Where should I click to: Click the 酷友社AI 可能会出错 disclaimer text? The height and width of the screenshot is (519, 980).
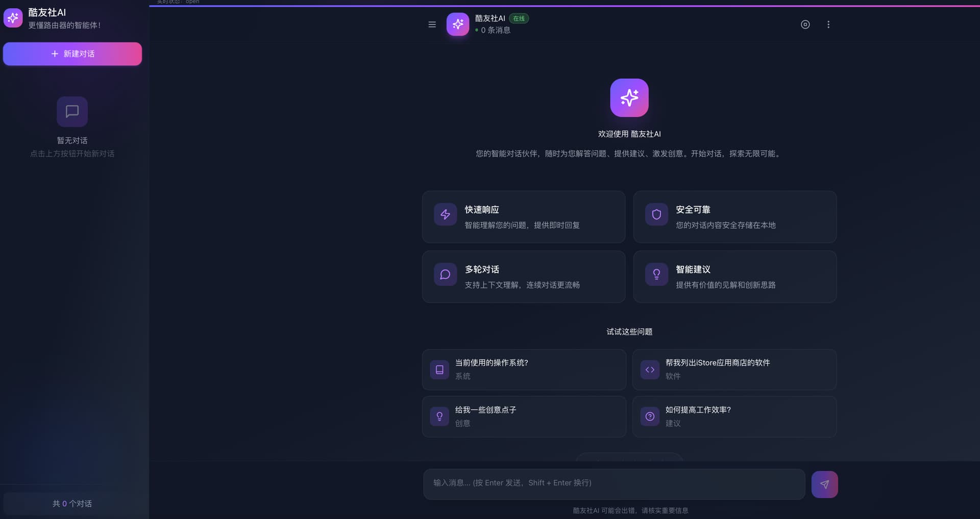click(x=630, y=510)
